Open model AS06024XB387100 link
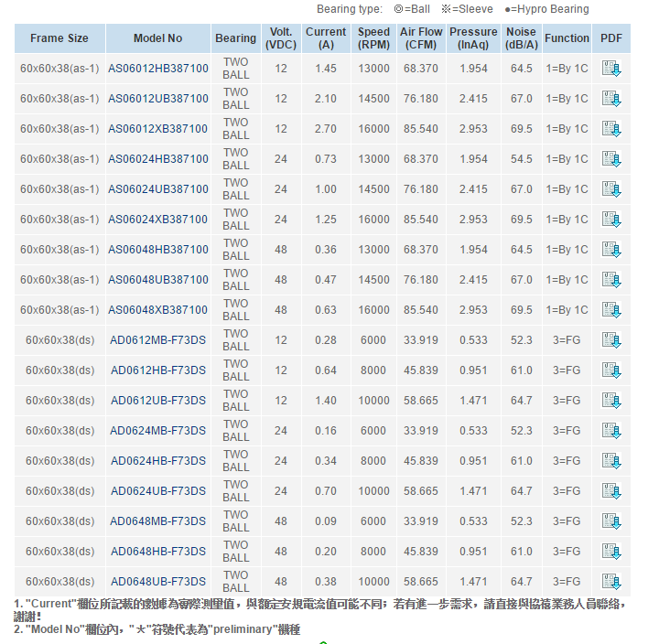This screenshot has height=644, width=659. 158,220
